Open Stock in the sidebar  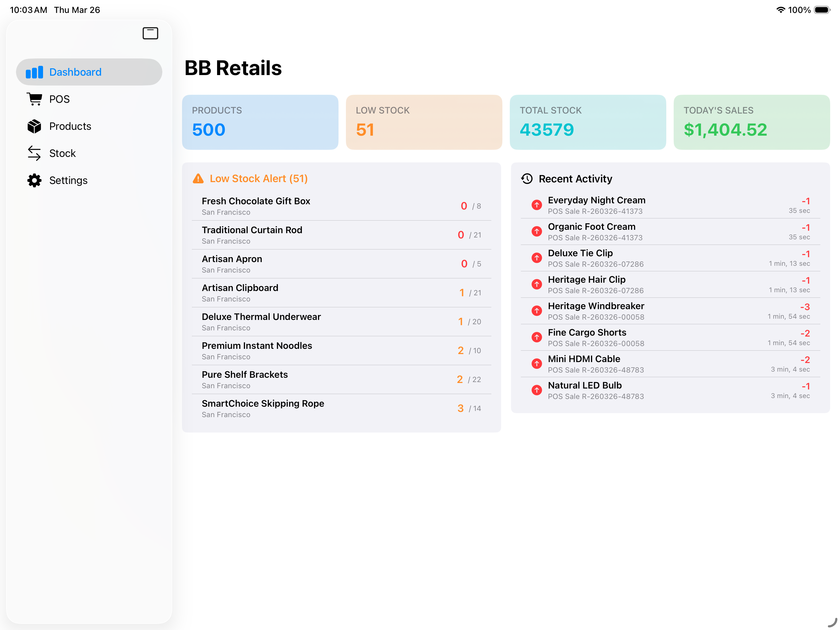tap(89, 153)
